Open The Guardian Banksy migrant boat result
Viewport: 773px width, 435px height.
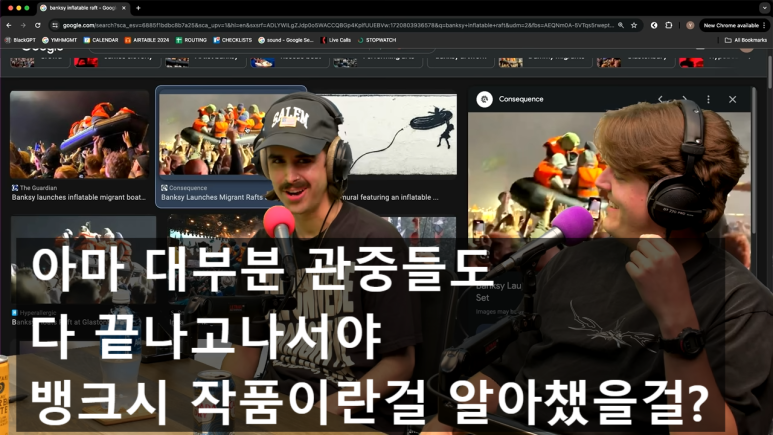[x=79, y=147]
